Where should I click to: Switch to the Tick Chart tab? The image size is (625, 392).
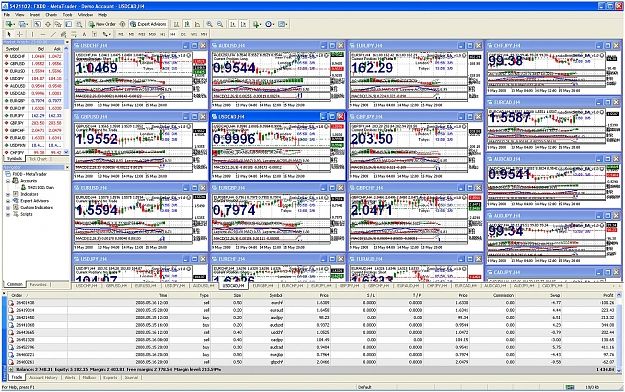38,159
